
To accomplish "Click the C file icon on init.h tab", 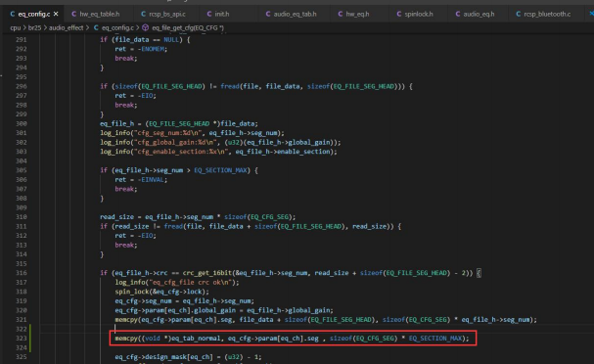I will (209, 14).
